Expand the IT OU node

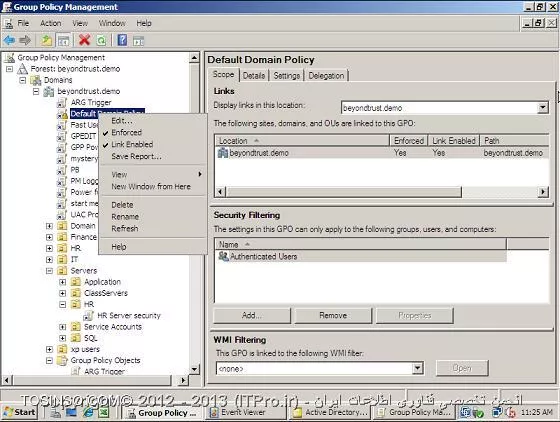pos(49,260)
